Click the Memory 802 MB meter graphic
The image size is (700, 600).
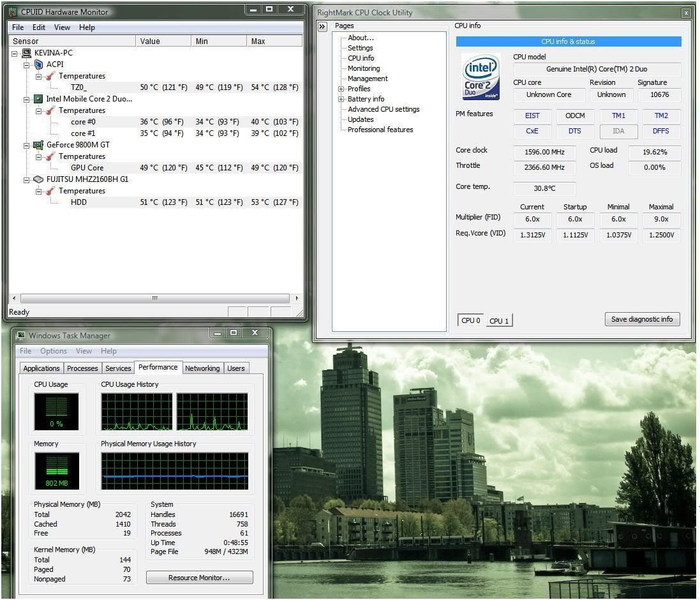click(57, 470)
